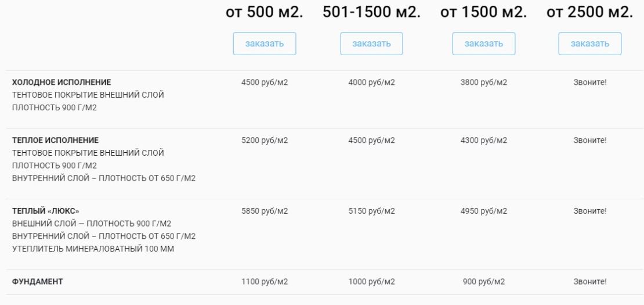Viewport: 644px width, 305px height.
Task: Click the 3800 руб/м2 price cell
Action: [x=484, y=82]
